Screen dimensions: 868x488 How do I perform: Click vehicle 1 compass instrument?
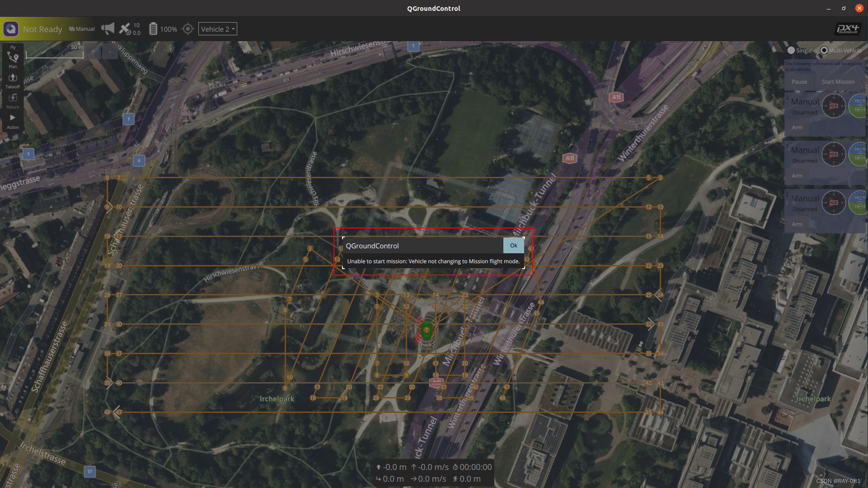click(x=834, y=154)
